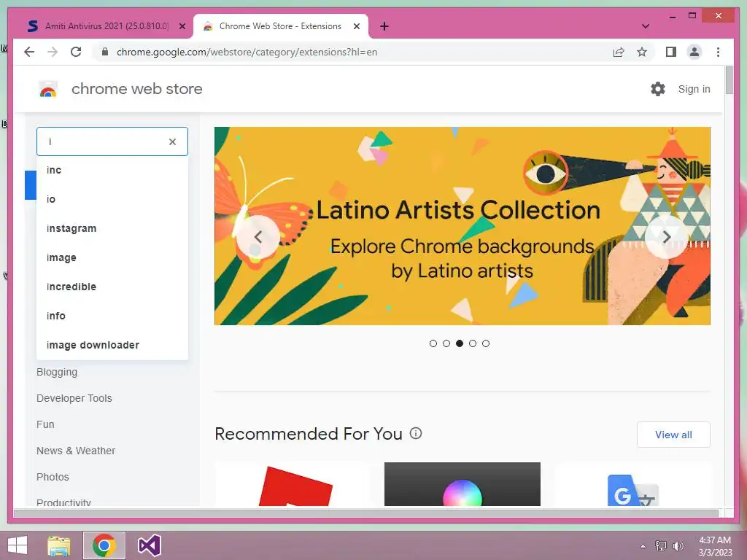Show previous banner with left chevron
This screenshot has width=747, height=560.
pos(258,237)
